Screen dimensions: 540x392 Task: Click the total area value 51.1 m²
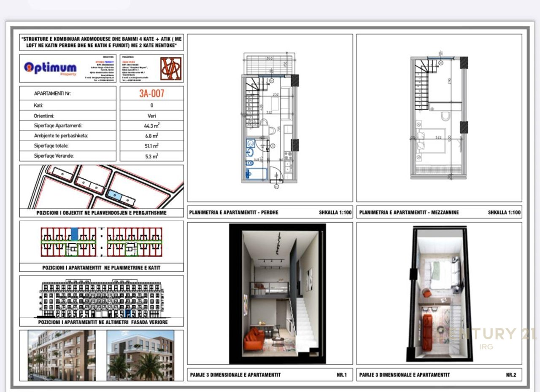pyautogui.click(x=151, y=146)
